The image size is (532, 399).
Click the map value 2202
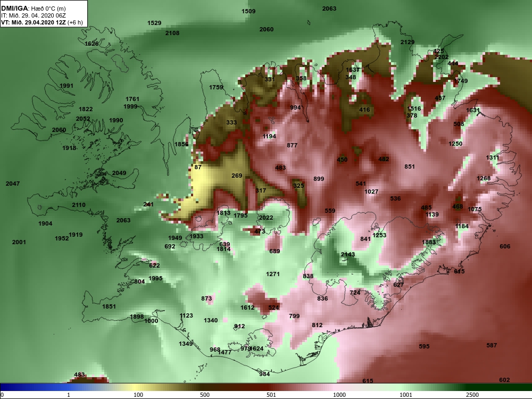pyautogui.click(x=442, y=57)
